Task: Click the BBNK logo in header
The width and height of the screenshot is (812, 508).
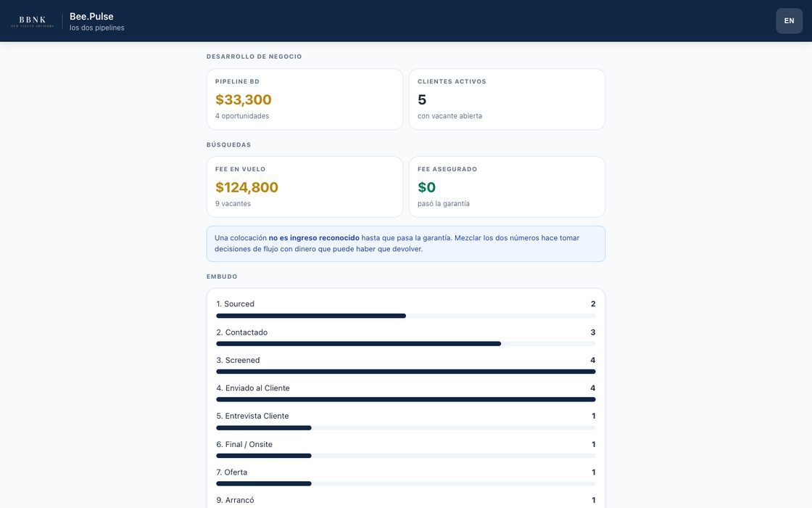Action: (32, 21)
